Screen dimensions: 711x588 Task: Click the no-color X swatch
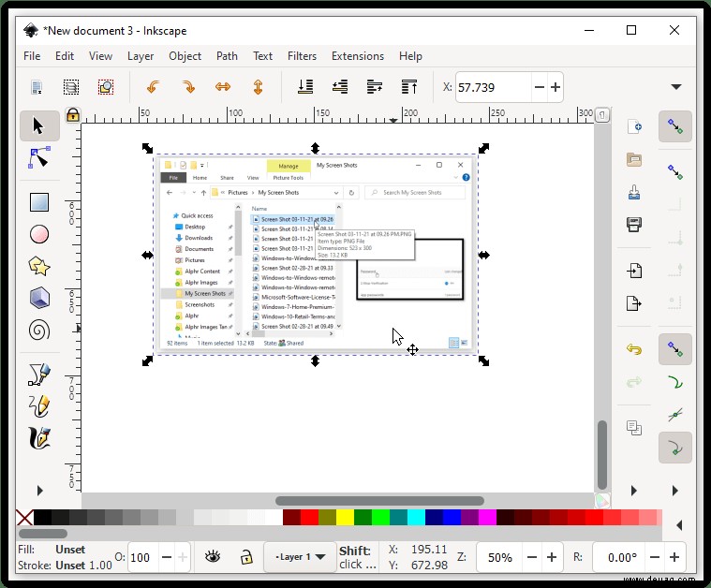tap(24, 517)
